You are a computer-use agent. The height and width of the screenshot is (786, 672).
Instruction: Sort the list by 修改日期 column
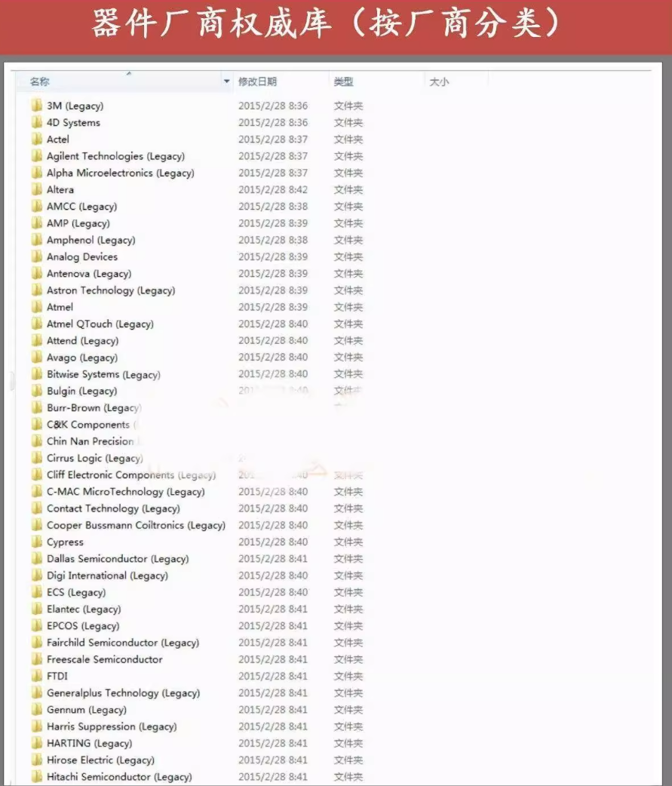[258, 81]
